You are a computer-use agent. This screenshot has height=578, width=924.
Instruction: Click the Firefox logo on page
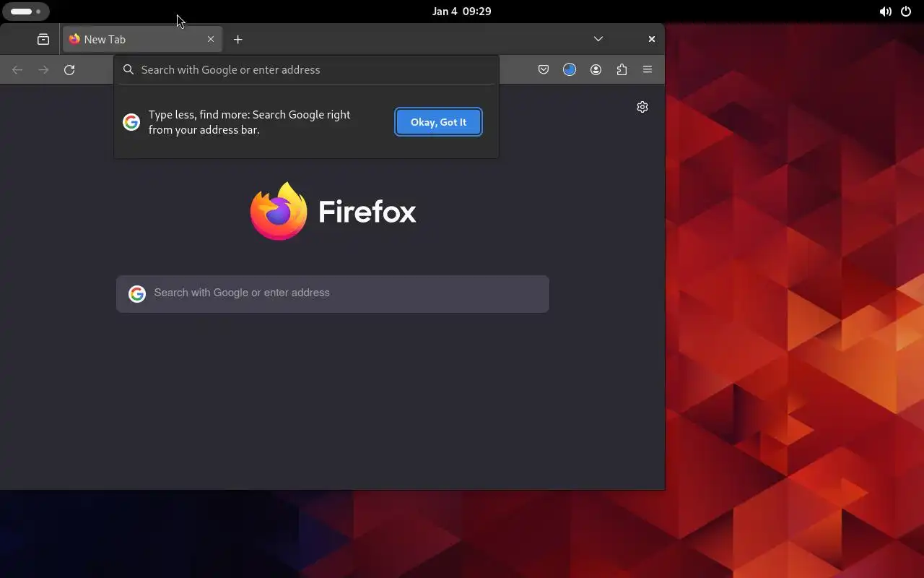334,211
